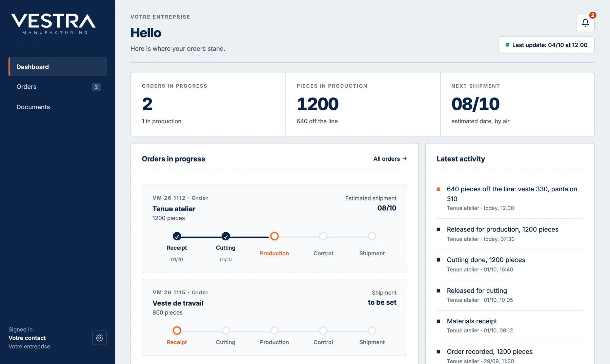Open the Orders menu item
Viewport: 610px width, 364px height.
coord(58,87)
